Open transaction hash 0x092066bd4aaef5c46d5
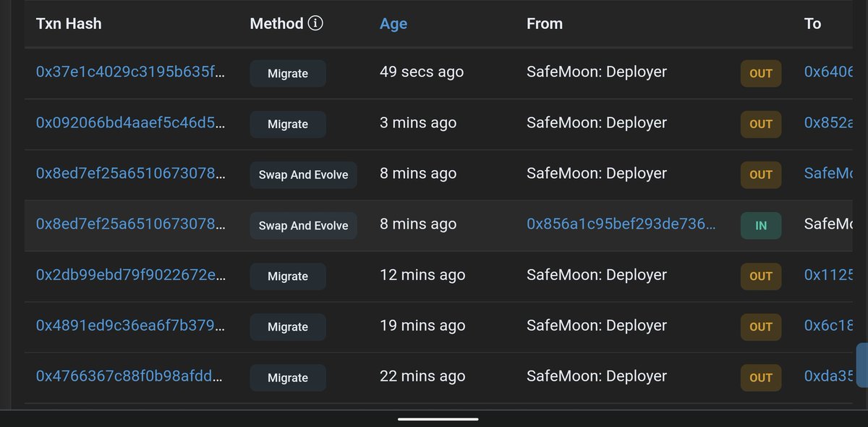 (131, 123)
